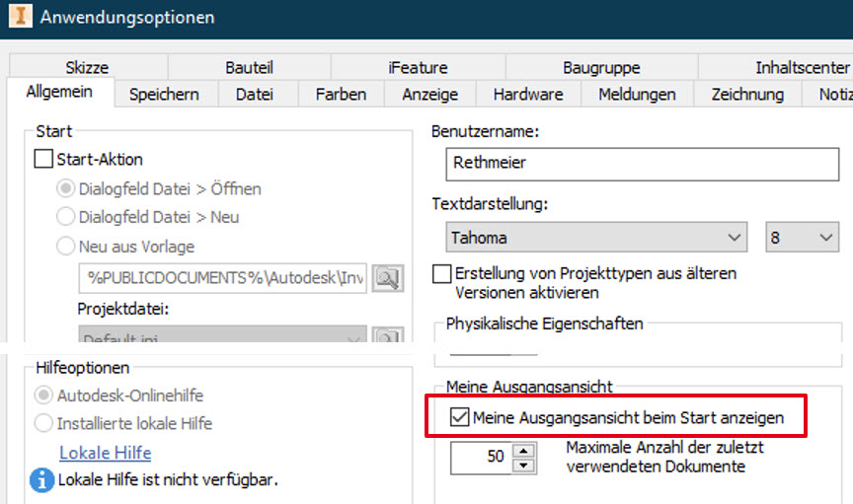Screen dimensions: 853x504
Task: Go to the iFeature tab
Action: tap(418, 67)
